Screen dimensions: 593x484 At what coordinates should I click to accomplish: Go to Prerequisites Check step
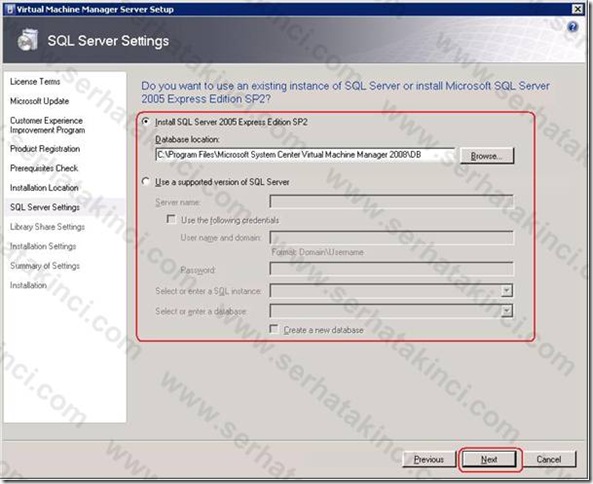[44, 168]
